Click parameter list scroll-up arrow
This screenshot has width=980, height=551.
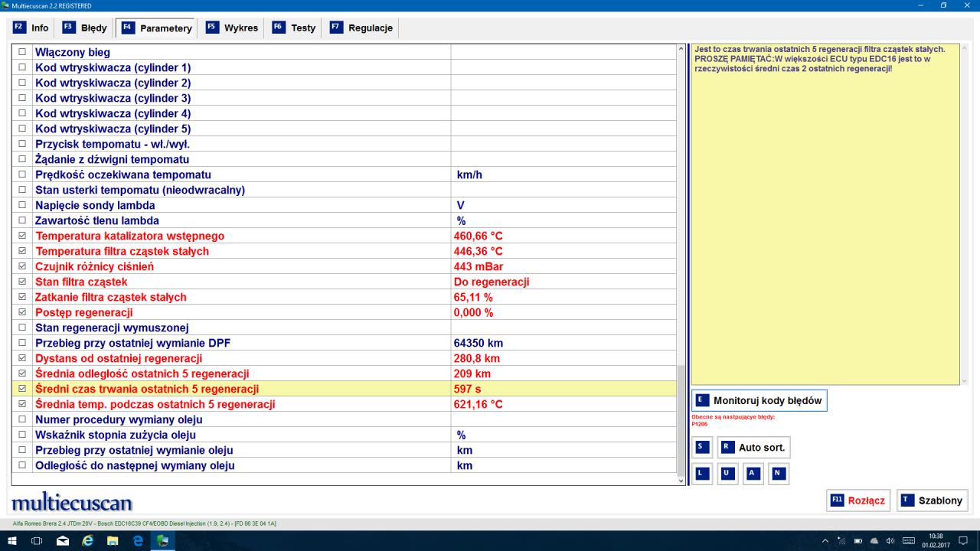(x=682, y=50)
